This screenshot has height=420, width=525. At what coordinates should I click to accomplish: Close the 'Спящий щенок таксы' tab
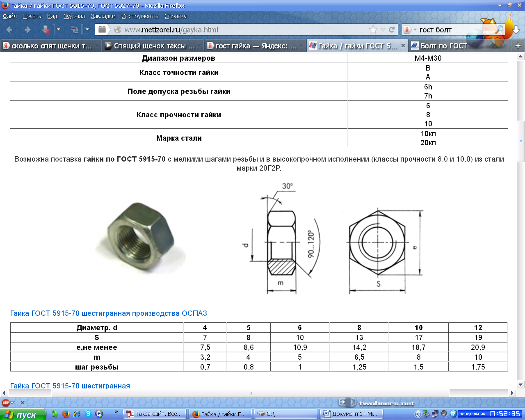tap(199, 46)
